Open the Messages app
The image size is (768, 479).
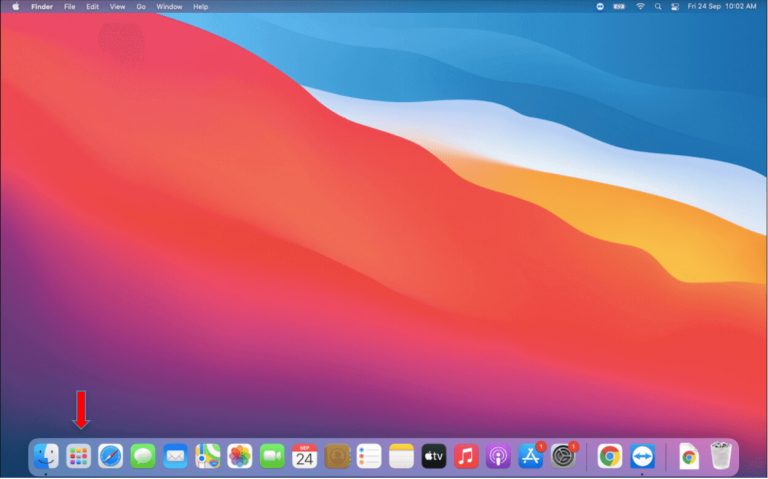[143, 456]
